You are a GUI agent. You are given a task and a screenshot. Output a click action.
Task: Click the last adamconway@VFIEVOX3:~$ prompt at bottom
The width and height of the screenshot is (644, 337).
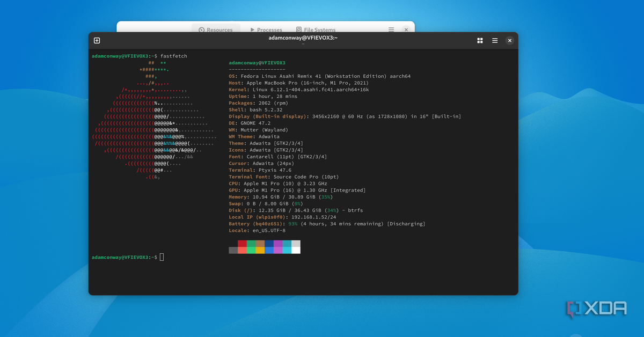coord(125,257)
